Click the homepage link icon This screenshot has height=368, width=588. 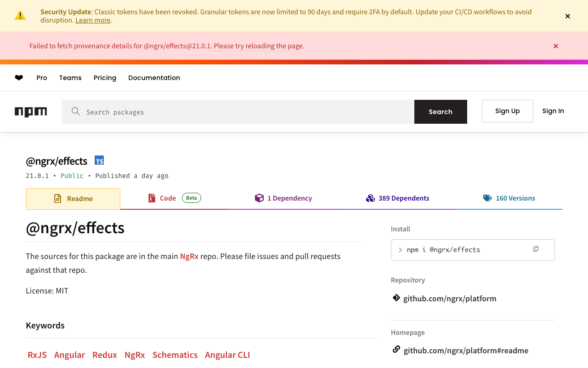point(396,350)
